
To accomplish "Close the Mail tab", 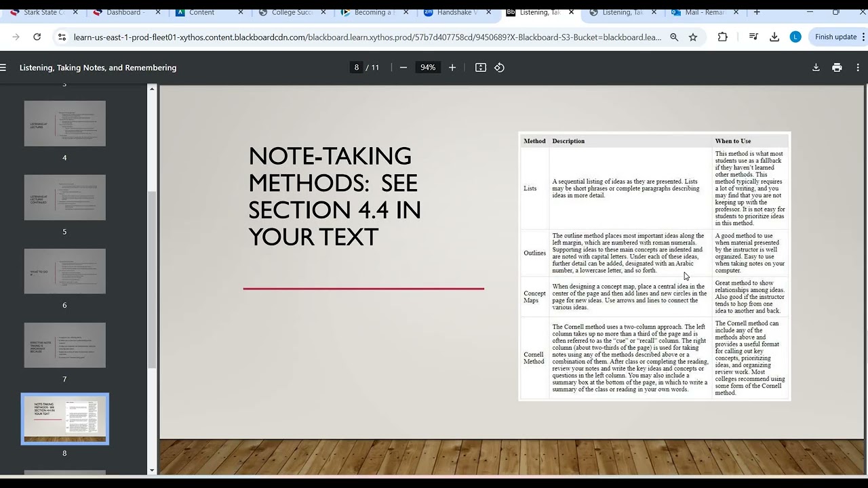I will (x=736, y=12).
